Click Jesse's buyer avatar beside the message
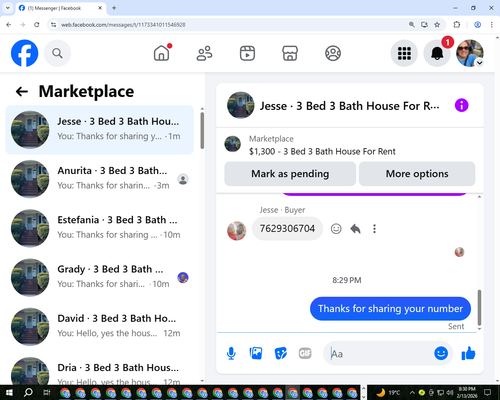 (x=237, y=231)
